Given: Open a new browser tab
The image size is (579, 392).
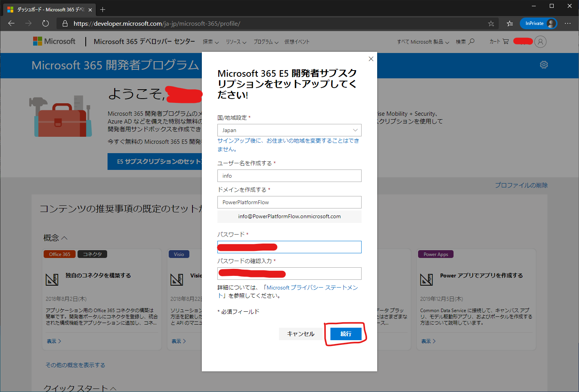Looking at the screenshot, I should [103, 9].
